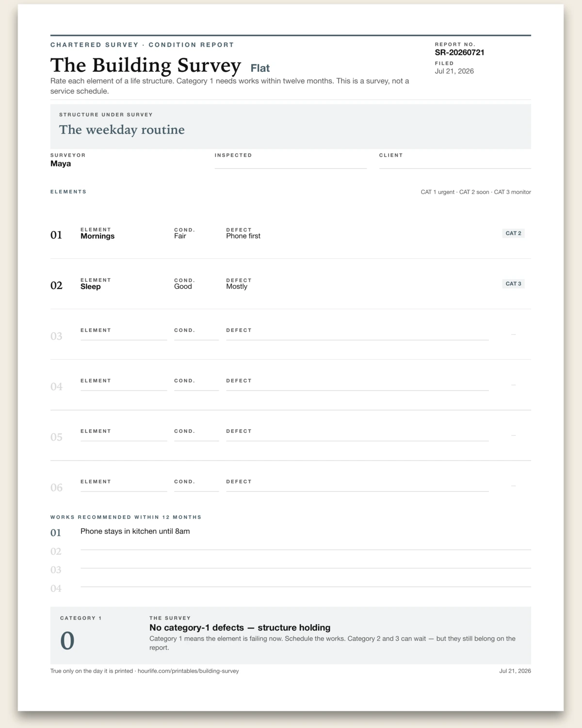Image resolution: width=582 pixels, height=728 pixels.
Task: Click the Mornings element name
Action: click(x=97, y=236)
